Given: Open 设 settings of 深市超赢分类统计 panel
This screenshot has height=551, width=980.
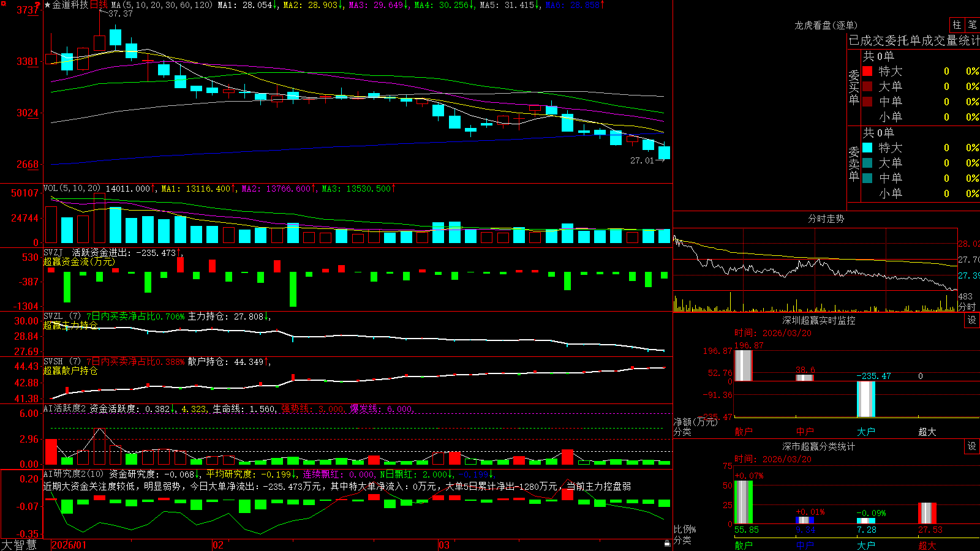Looking at the screenshot, I should pyautogui.click(x=972, y=446).
